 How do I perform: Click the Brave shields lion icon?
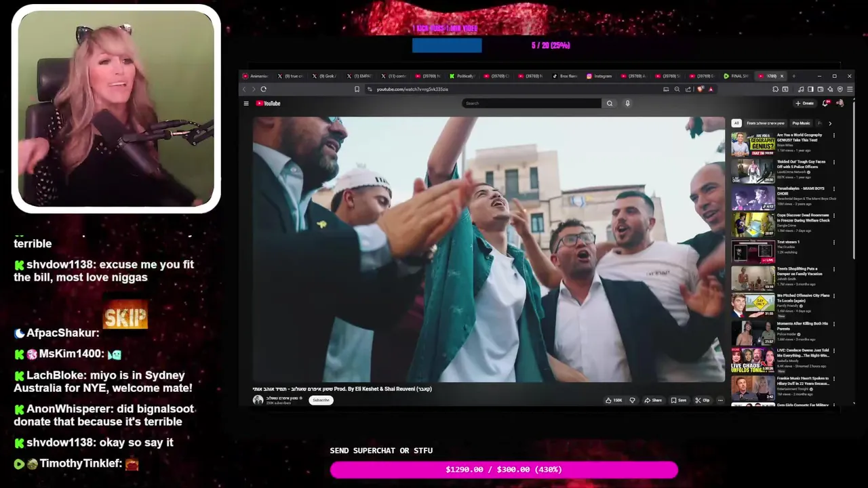click(701, 89)
